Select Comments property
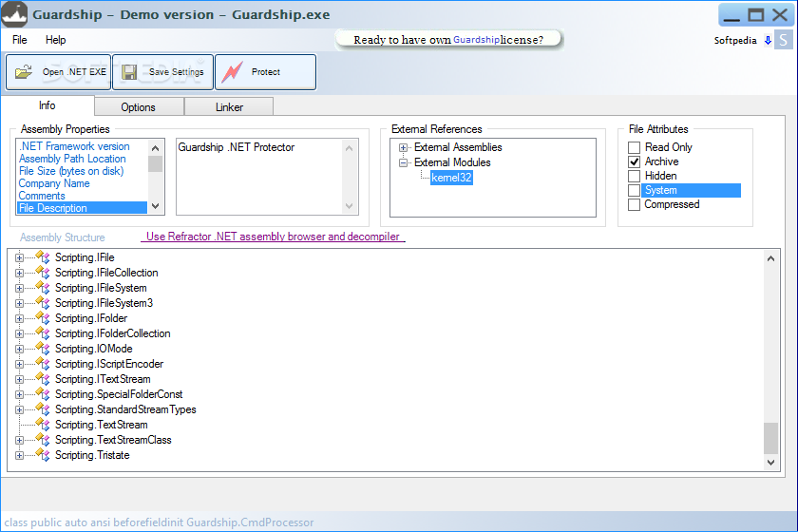The image size is (798, 532). (x=42, y=196)
